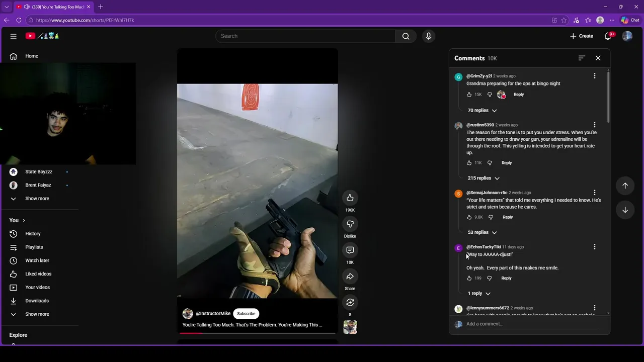Go to YouTube home via logo
Image resolution: width=644 pixels, height=362 pixels.
[x=42, y=36]
